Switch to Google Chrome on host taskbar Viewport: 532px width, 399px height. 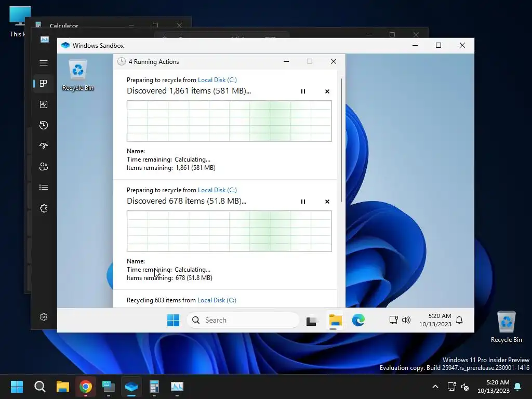(86, 387)
